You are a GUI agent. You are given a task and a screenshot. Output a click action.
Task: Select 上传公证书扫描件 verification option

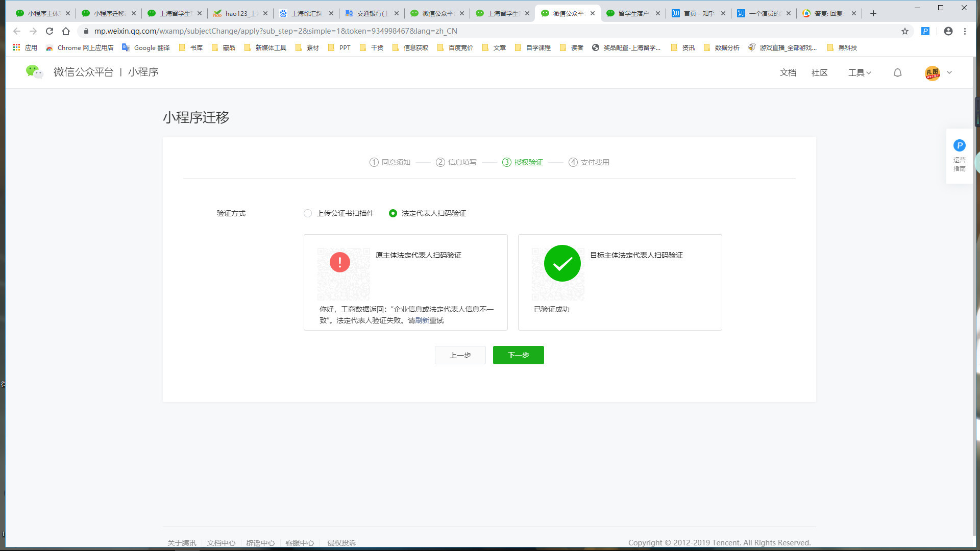308,213
